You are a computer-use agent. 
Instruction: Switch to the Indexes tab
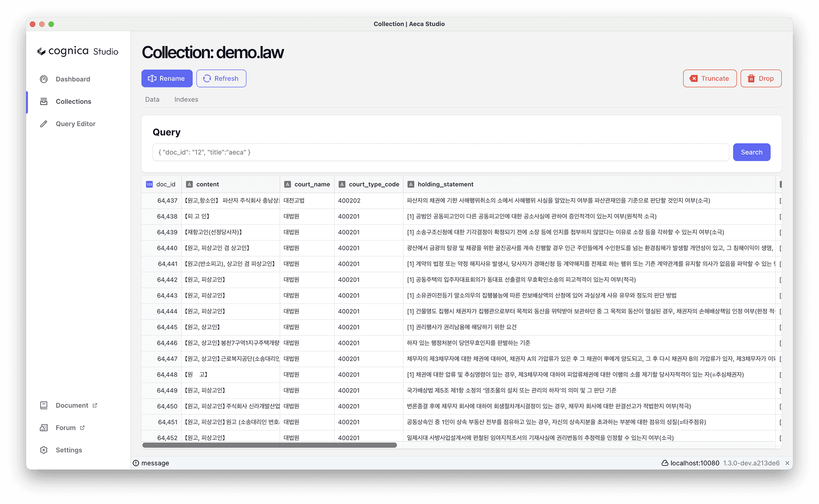(x=186, y=99)
